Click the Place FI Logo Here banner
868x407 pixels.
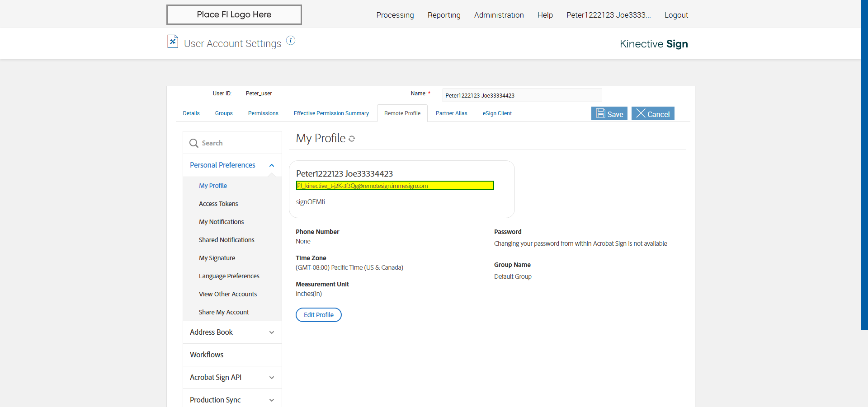click(x=234, y=14)
